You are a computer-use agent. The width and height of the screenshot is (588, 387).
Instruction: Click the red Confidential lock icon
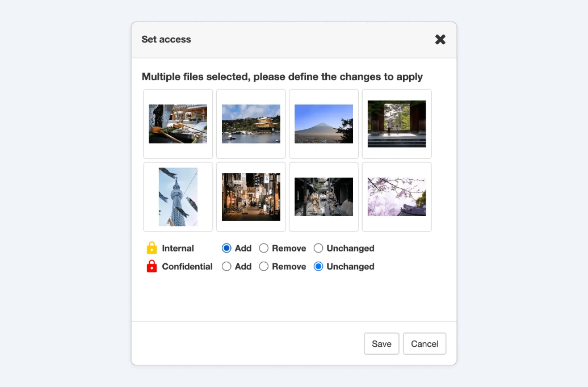[x=152, y=266]
